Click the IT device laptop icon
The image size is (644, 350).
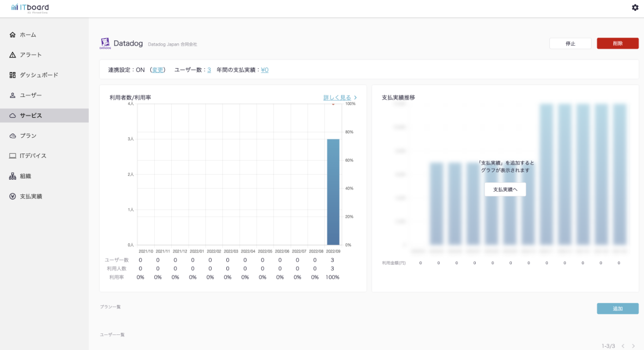[13, 156]
